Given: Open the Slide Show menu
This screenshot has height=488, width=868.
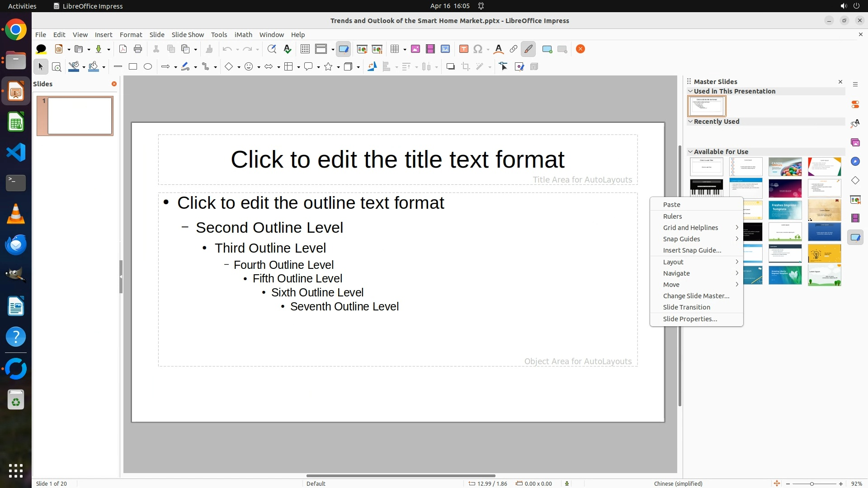Looking at the screenshot, I should tap(188, 35).
